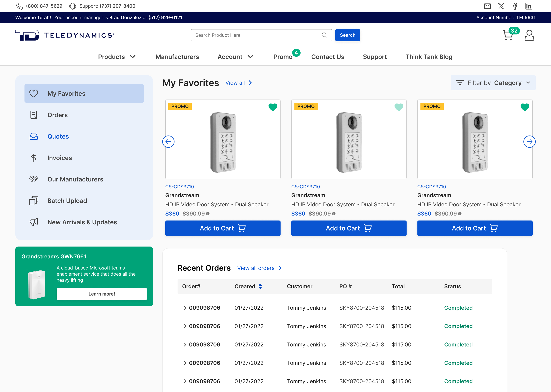Toggle the second product's faded heart

399,107
